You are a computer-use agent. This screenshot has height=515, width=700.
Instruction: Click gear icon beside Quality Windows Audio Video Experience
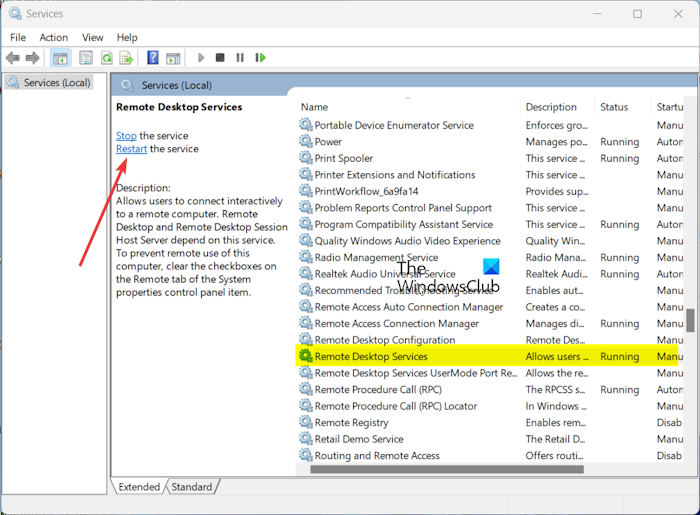pos(306,240)
